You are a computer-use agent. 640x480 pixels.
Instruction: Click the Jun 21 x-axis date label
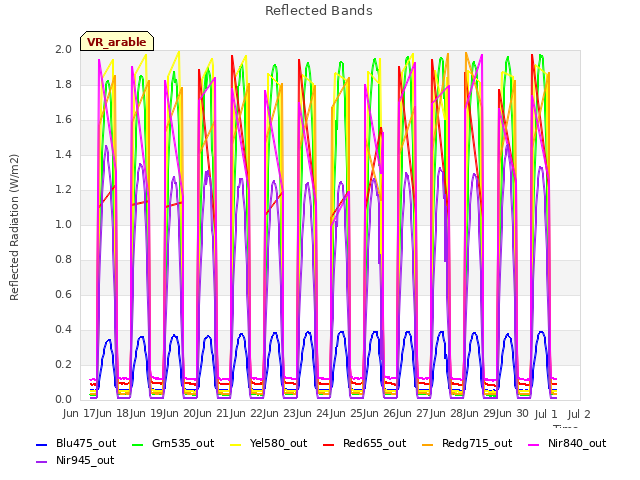[x=211, y=413]
